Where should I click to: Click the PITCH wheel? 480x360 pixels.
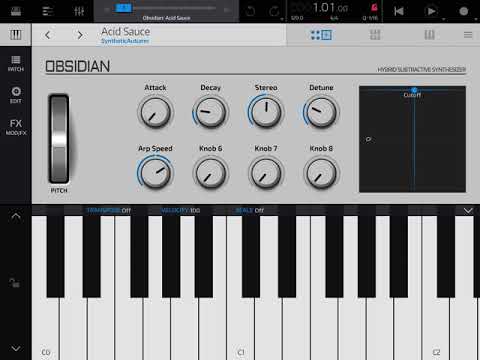coord(59,139)
